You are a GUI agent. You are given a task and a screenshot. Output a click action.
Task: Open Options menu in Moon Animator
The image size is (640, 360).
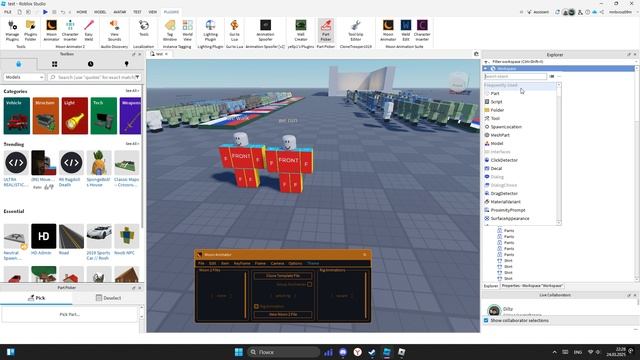tap(295, 263)
